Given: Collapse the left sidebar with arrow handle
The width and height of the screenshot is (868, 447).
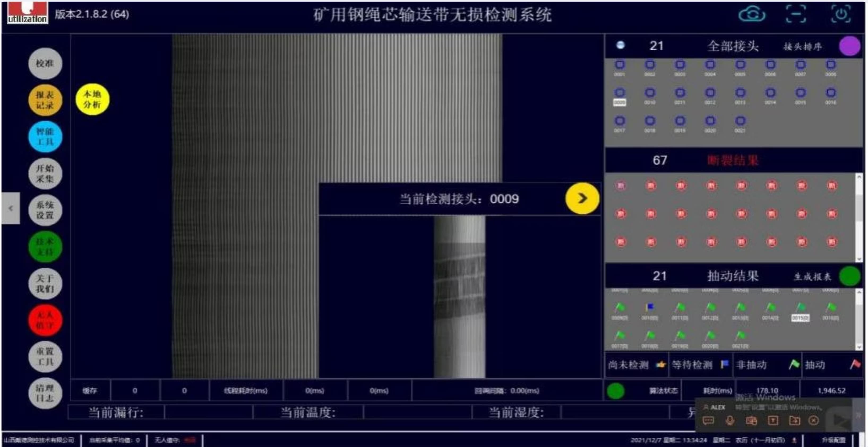Looking at the screenshot, I should click(x=11, y=208).
